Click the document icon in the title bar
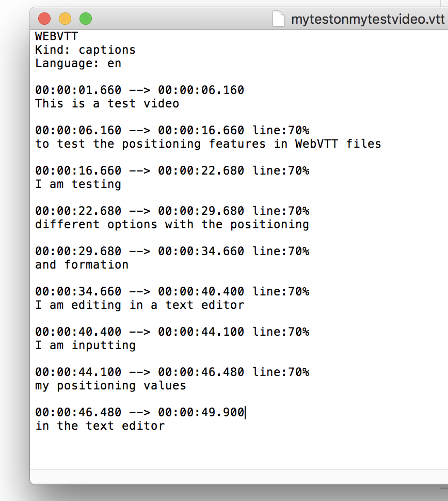 (279, 19)
